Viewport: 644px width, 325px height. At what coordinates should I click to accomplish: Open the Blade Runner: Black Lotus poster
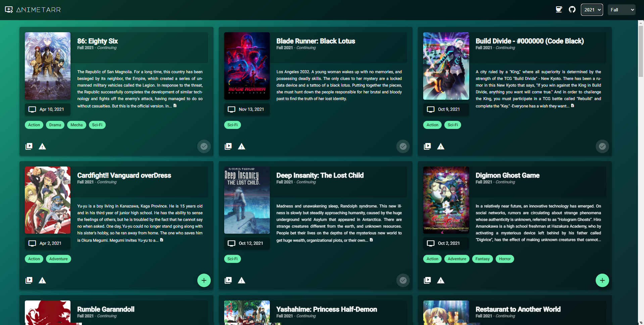[x=247, y=66]
